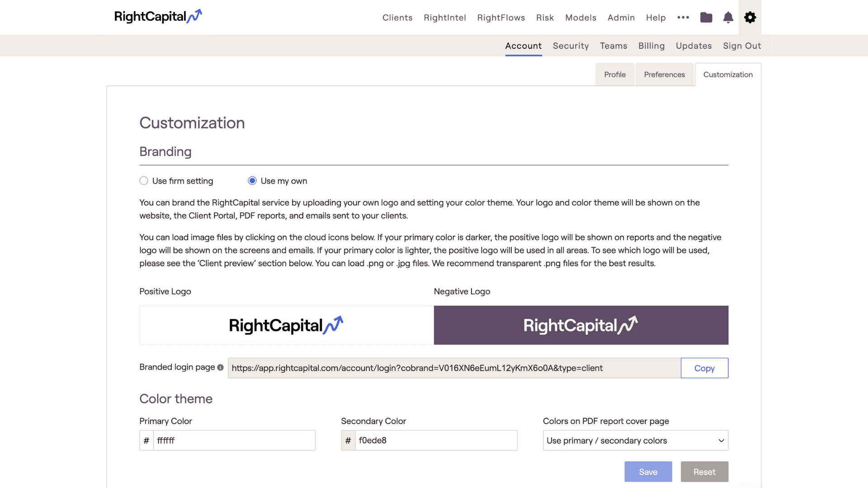868x488 pixels.
Task: Switch to the Preferences tab
Action: (x=664, y=74)
